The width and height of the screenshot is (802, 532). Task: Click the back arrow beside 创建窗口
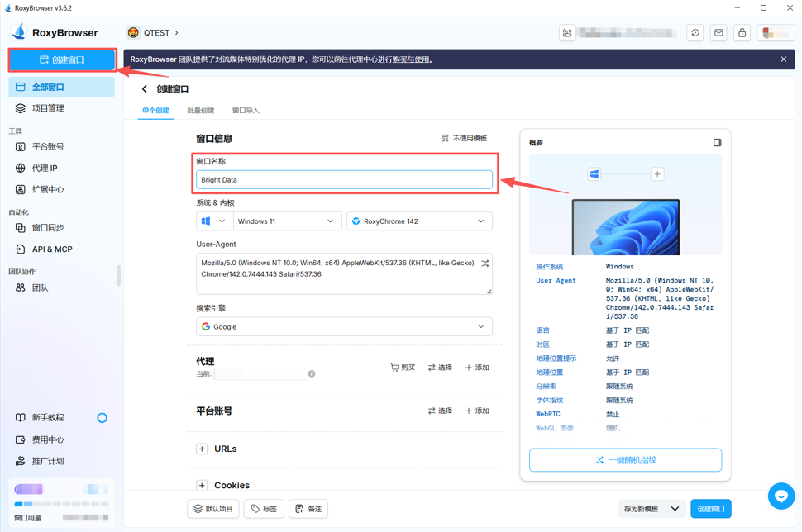(x=145, y=89)
